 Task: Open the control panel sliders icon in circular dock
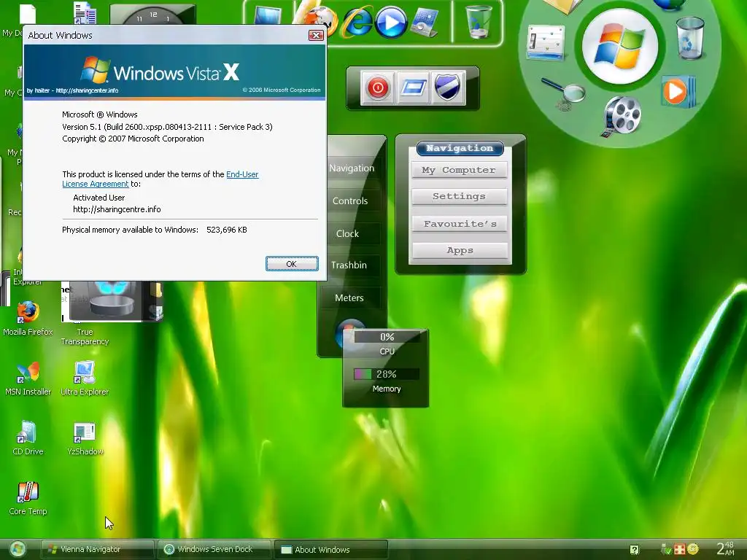click(x=546, y=42)
